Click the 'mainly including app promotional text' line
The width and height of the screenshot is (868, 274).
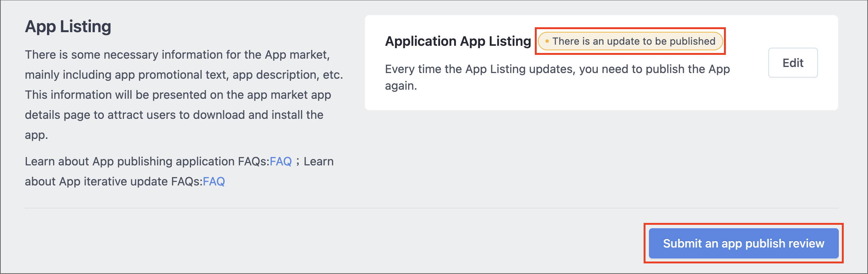pos(184,75)
